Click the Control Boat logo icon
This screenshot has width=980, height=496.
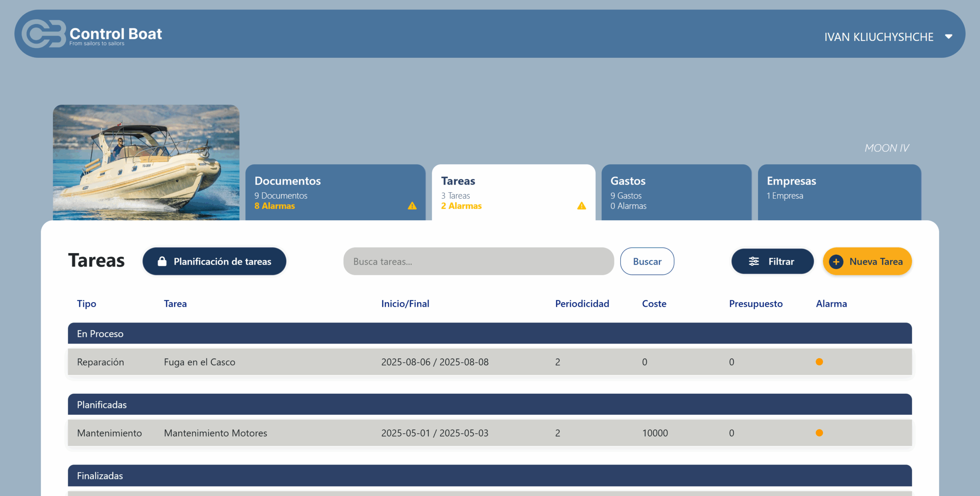click(x=43, y=34)
